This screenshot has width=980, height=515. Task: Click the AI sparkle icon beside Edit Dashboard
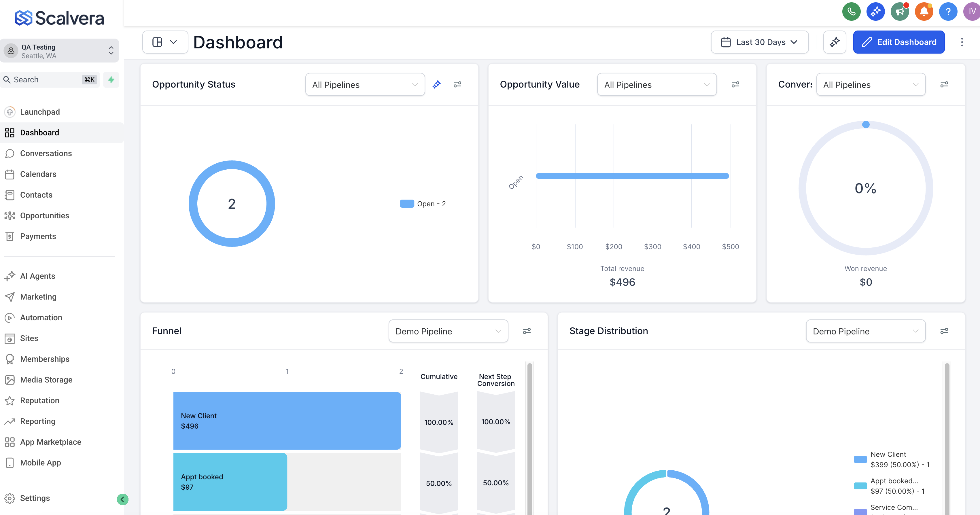(834, 42)
